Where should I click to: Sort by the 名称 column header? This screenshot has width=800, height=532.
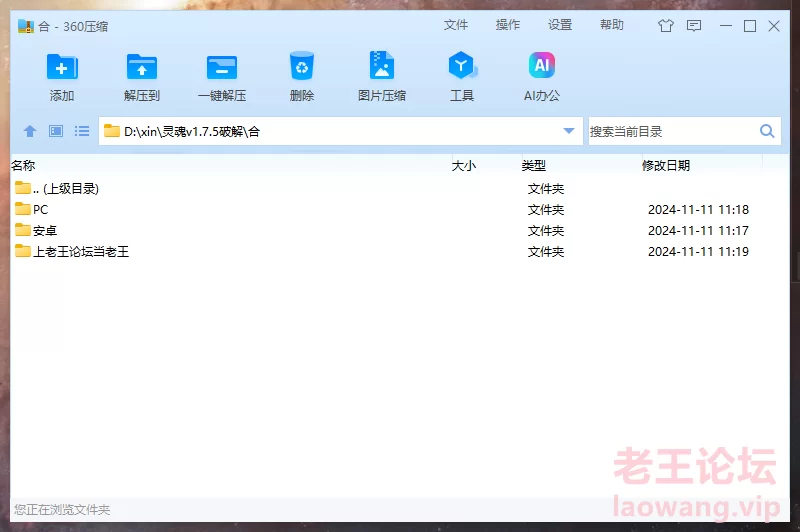click(23, 165)
